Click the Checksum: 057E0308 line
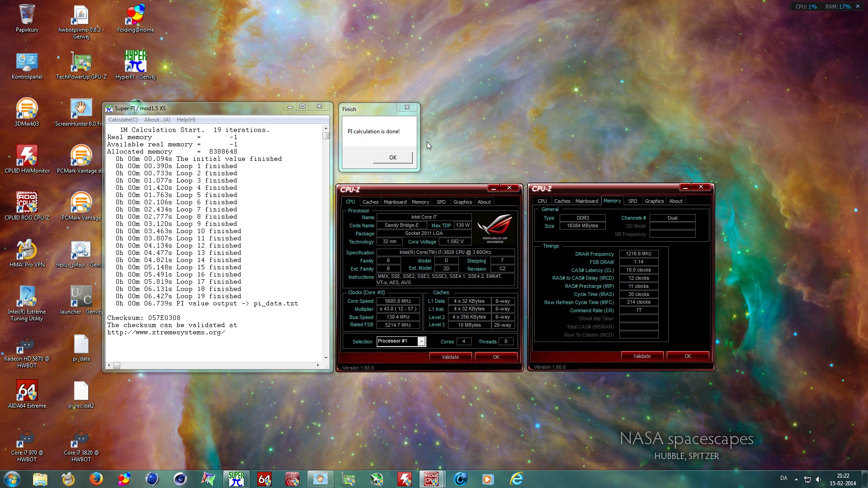868x488 pixels. (144, 318)
